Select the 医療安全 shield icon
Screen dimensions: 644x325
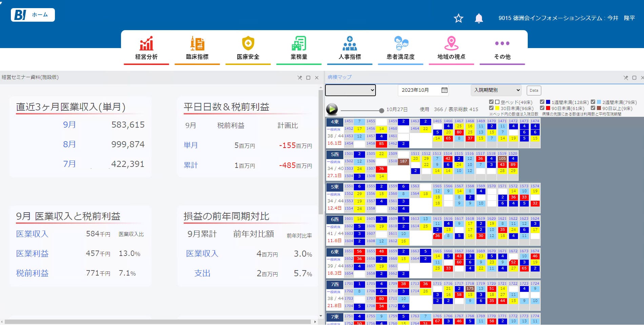click(x=248, y=44)
